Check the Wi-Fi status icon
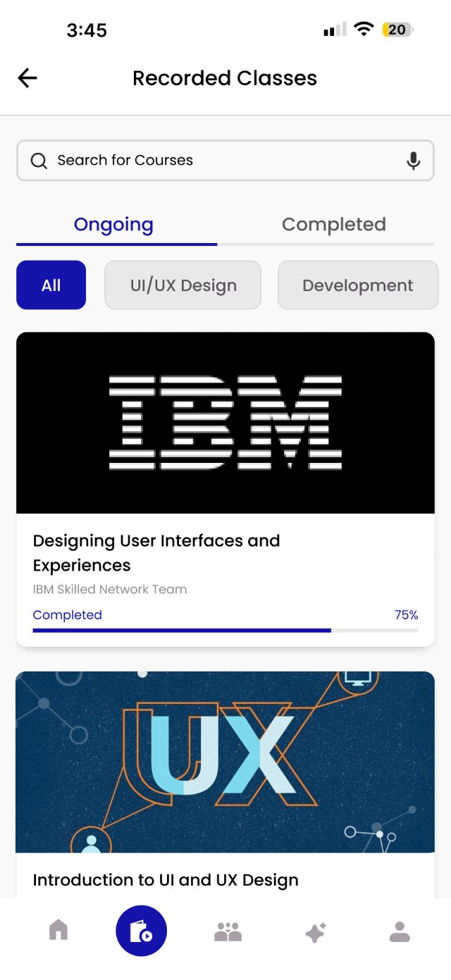Viewport: 451px width, 980px height. pos(364,29)
